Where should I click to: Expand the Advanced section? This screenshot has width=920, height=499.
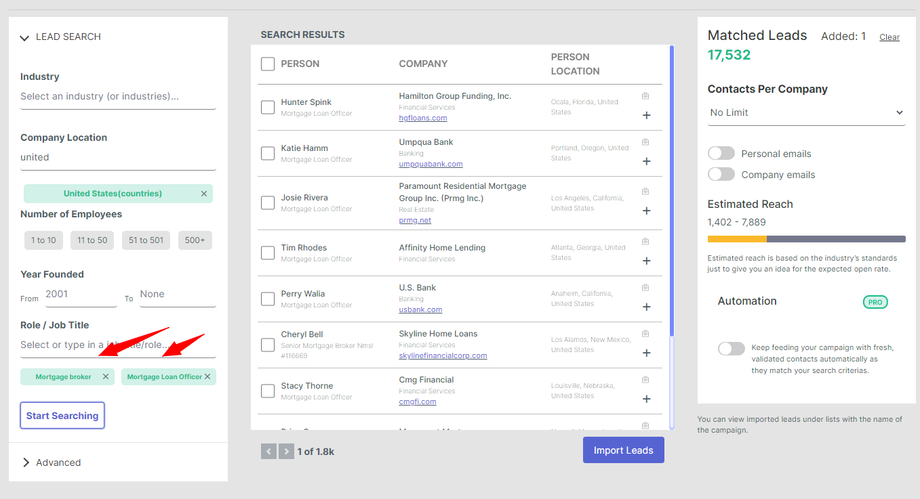(26, 462)
